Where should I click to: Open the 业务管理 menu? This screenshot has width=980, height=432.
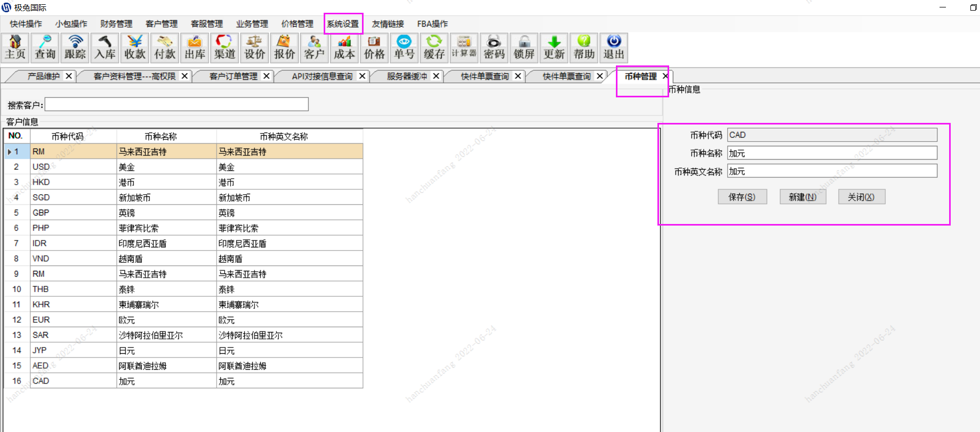click(252, 24)
